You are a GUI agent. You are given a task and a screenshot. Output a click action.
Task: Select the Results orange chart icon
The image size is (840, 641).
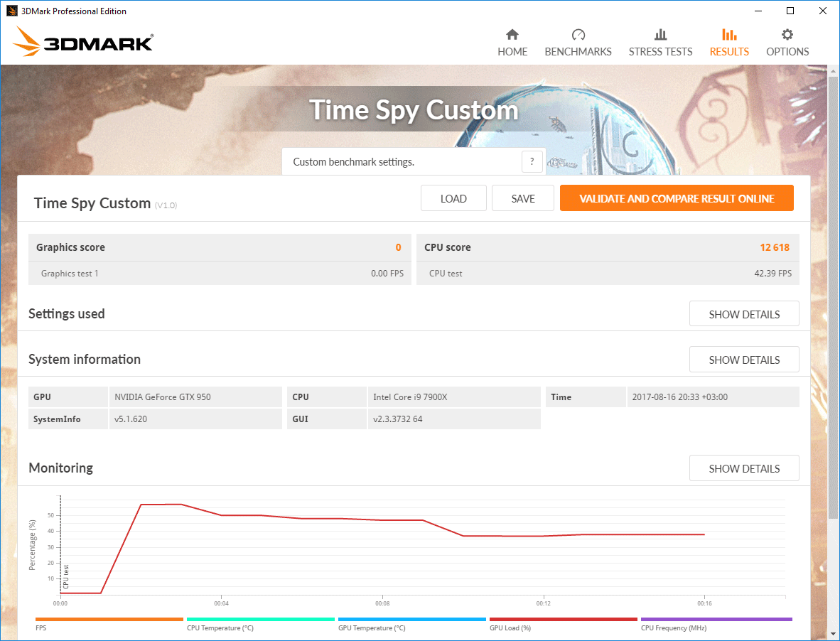[729, 35]
